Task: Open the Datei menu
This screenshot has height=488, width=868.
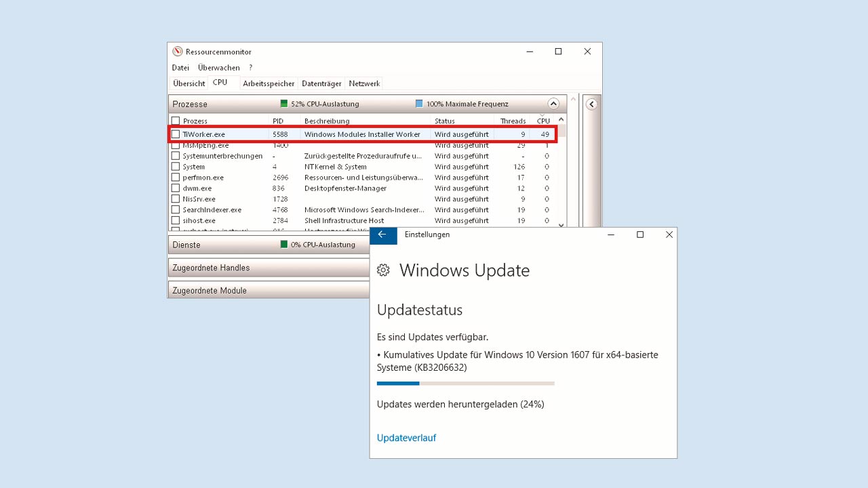Action: 180,68
